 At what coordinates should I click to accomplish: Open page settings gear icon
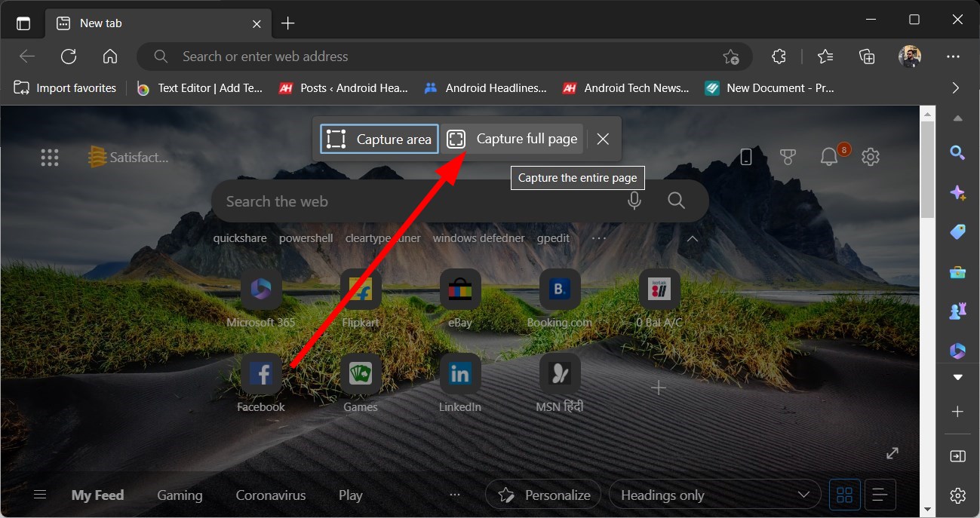(x=871, y=157)
